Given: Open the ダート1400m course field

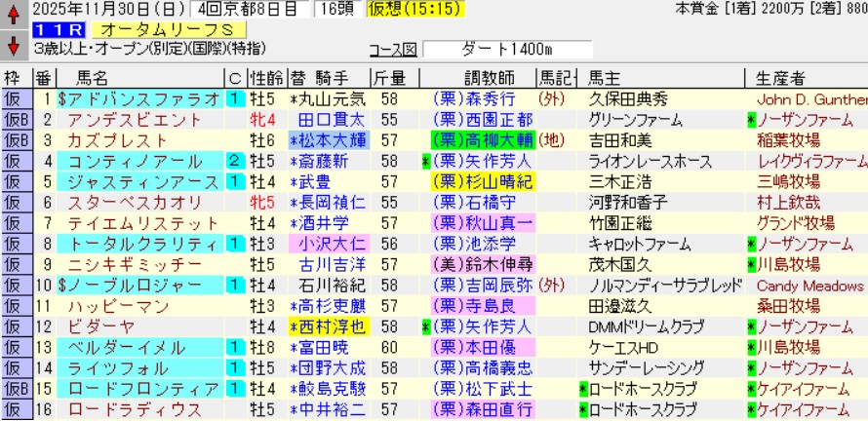Looking at the screenshot, I should 505,49.
